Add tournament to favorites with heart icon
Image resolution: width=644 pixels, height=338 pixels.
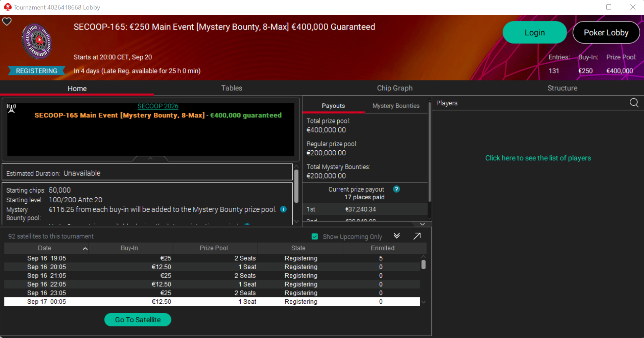pos(7,21)
